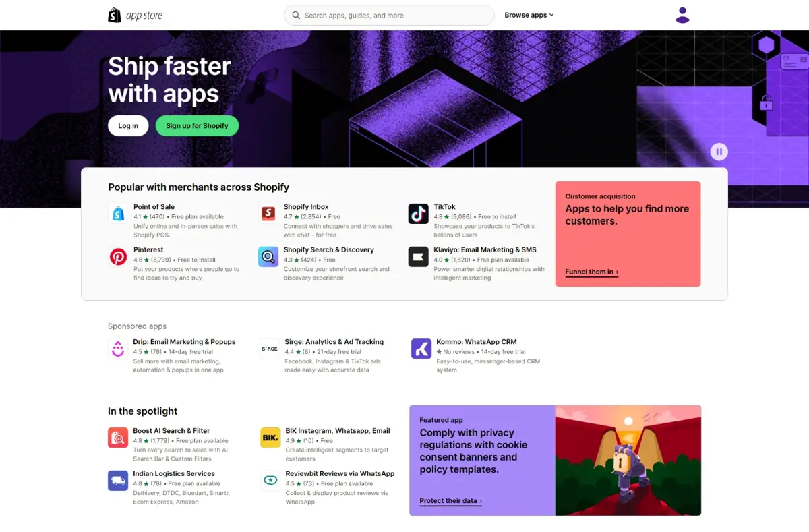Click the Log in button
The image size is (809, 532).
click(128, 125)
